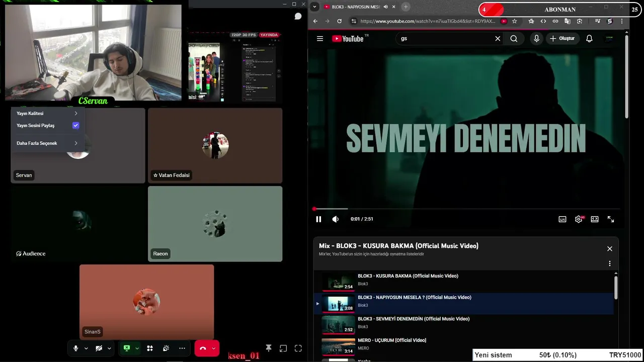The height and width of the screenshot is (362, 644).
Task: Disconnect from the Discord call
Action: coord(203,348)
